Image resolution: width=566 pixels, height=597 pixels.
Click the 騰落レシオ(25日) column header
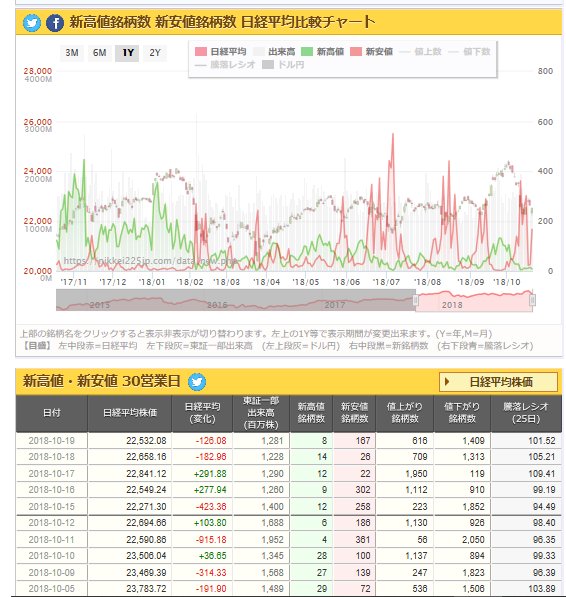pyautogui.click(x=526, y=413)
